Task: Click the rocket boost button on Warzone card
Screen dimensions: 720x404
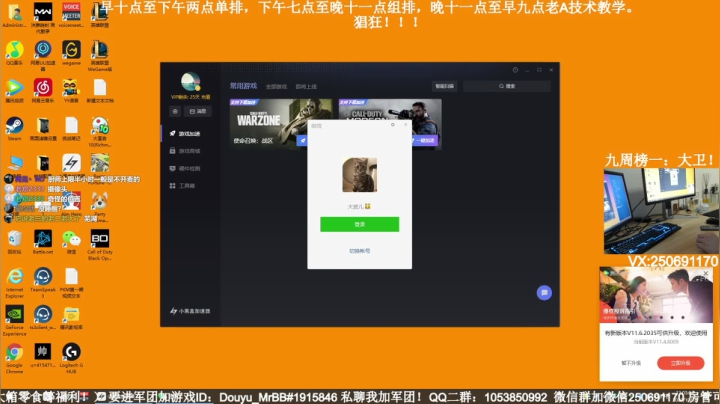Action: click(x=302, y=140)
